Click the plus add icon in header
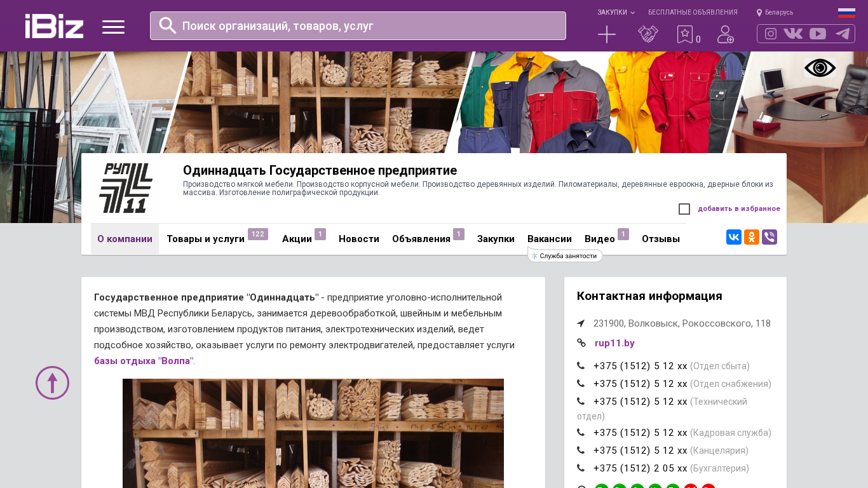The image size is (868, 488). (x=607, y=34)
